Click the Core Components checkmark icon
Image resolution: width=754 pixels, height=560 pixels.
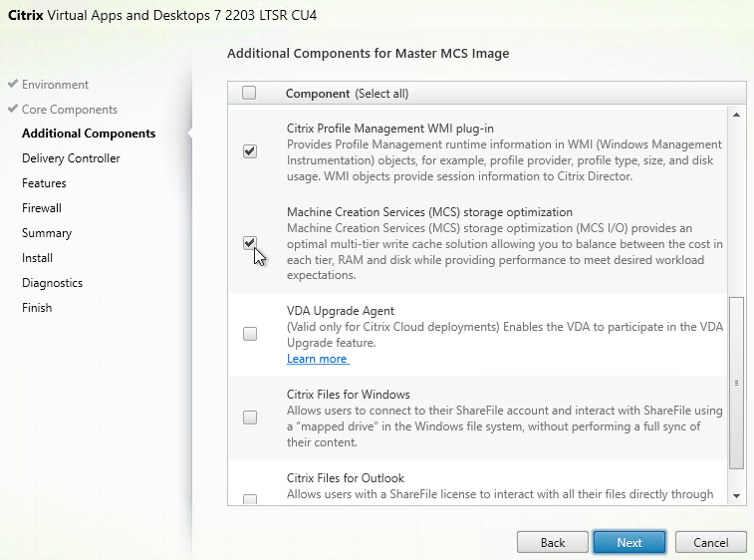(13, 109)
